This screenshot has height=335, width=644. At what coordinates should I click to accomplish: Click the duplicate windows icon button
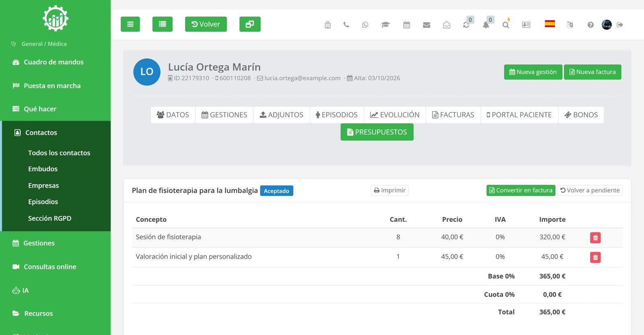pos(250,24)
